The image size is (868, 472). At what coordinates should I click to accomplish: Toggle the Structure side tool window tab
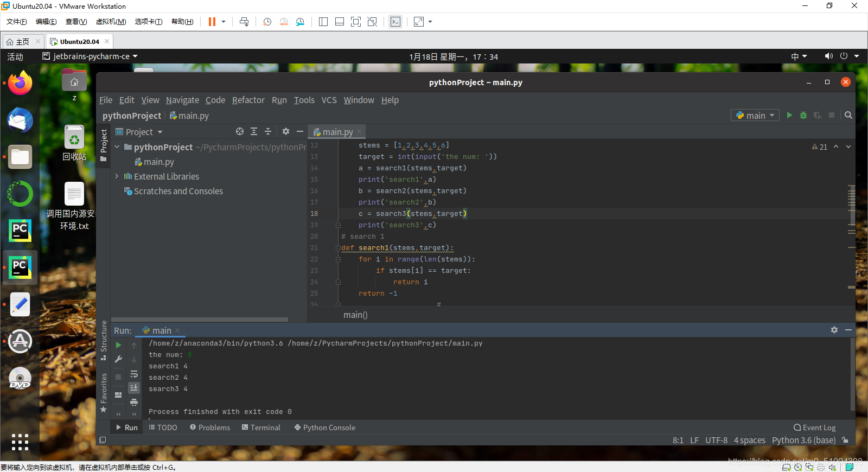pos(104,340)
